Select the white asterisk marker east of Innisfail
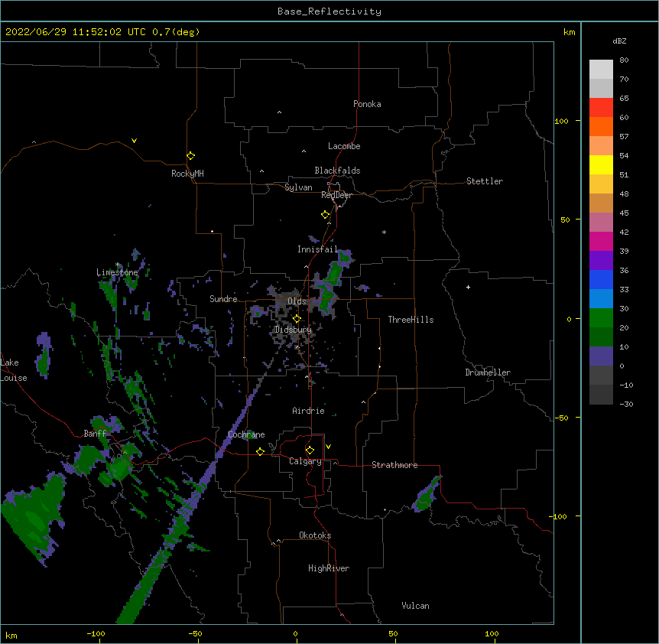The height and width of the screenshot is (644, 659). [384, 232]
